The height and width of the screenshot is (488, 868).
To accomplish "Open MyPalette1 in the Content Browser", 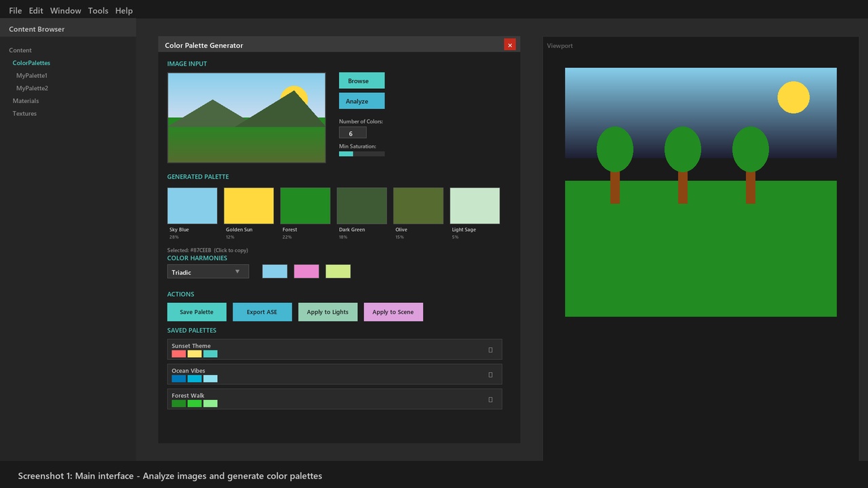I will (32, 76).
